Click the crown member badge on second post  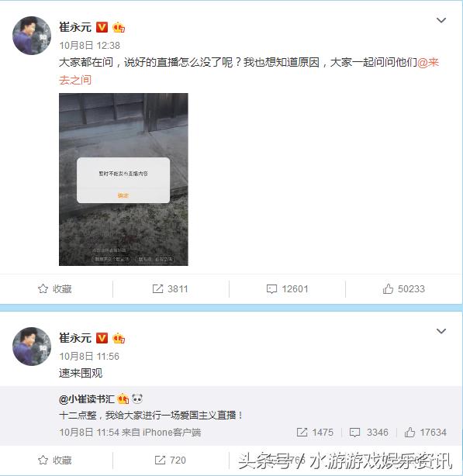119,338
